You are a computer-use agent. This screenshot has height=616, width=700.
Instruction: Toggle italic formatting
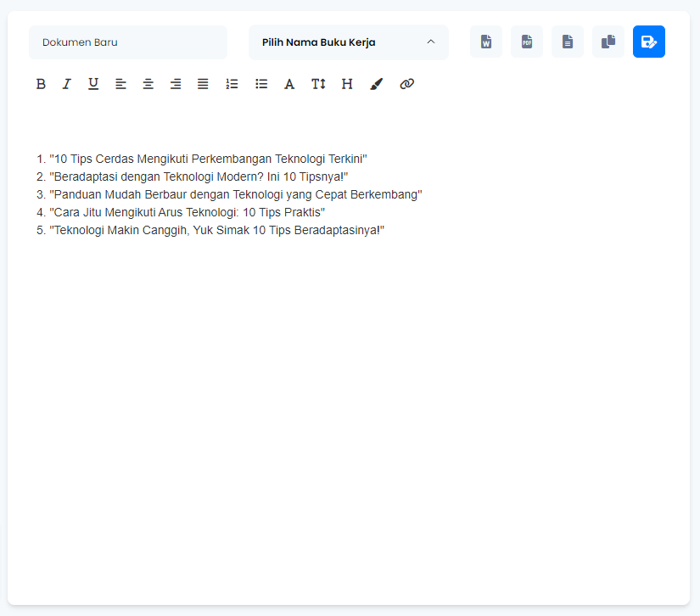point(66,84)
